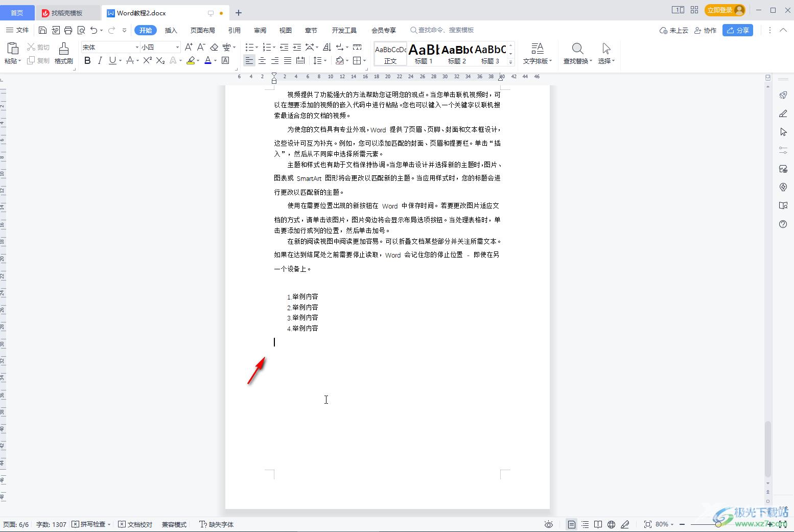This screenshot has height=532, width=794.
Task: Toggle the page layout view in status bar
Action: coord(572,524)
